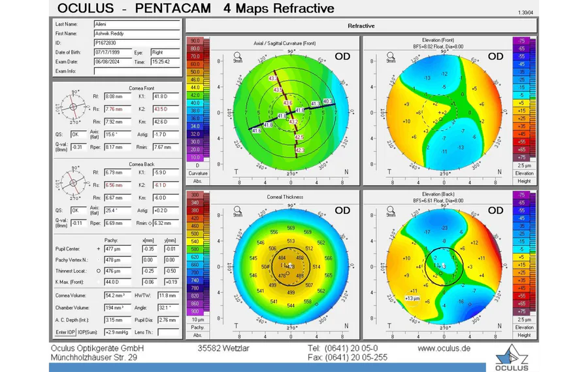Viewport: 588px width, 372px height.
Task: Click the Abs. label under the Curvature scale
Action: (x=198, y=181)
